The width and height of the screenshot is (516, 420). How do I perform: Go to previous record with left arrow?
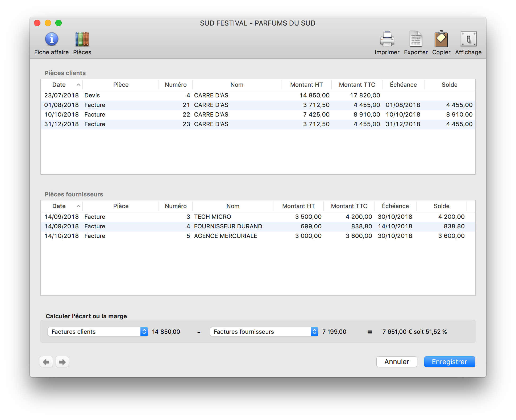46,362
